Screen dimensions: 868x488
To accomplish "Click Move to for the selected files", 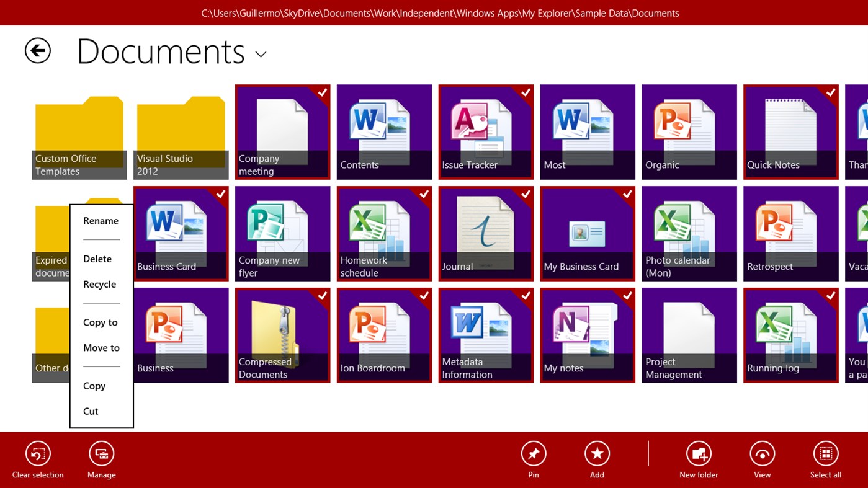I will point(101,348).
